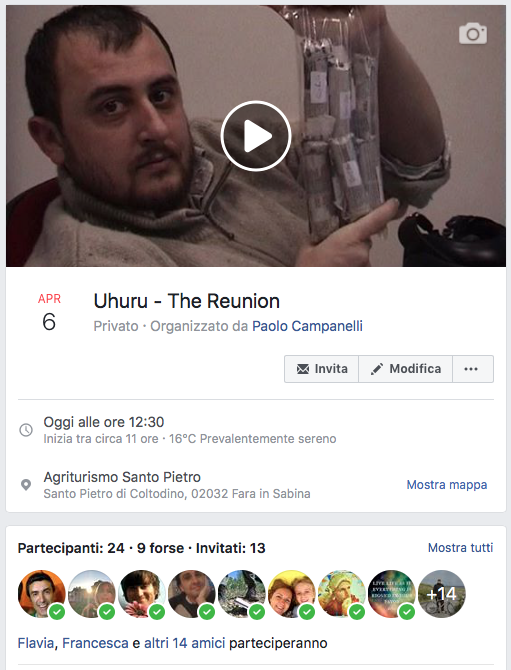The width and height of the screenshot is (511, 670).
Task: Click Mostra tutti participants link
Action: tap(460, 547)
